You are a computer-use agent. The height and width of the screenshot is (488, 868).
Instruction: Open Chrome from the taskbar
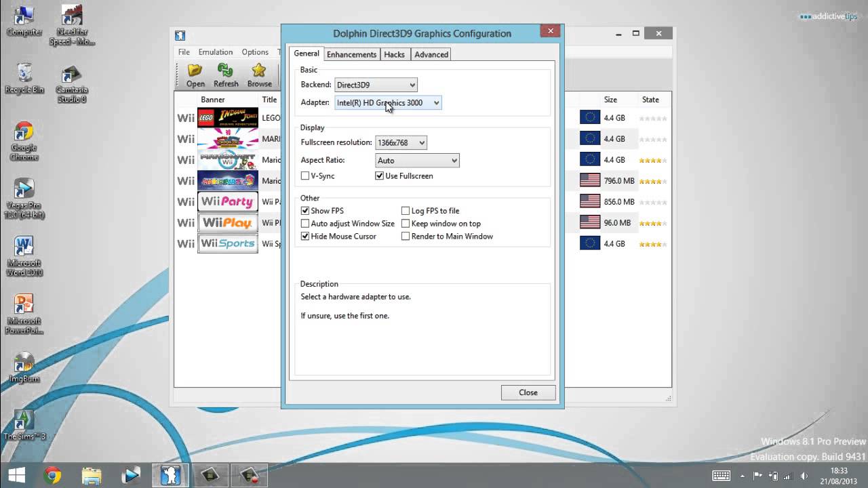click(x=52, y=475)
